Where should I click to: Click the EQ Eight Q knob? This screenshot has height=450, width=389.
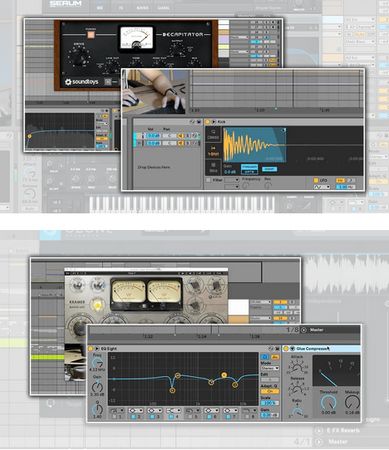[98, 409]
